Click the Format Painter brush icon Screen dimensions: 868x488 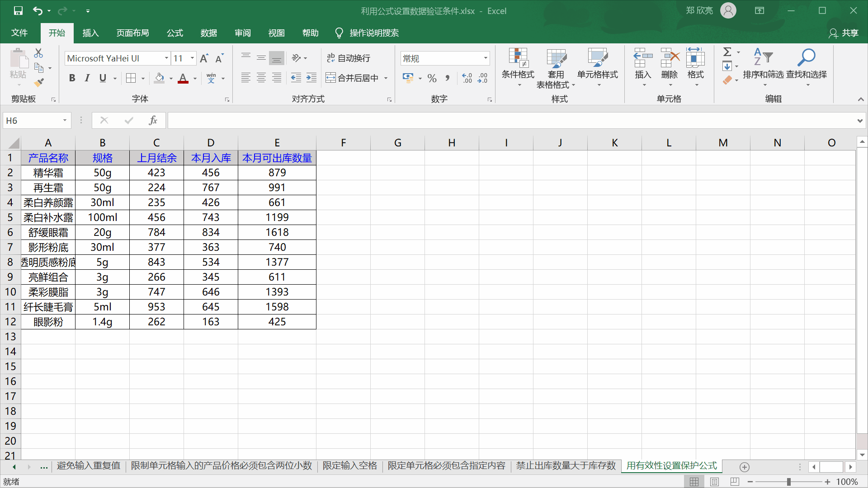coord(39,82)
